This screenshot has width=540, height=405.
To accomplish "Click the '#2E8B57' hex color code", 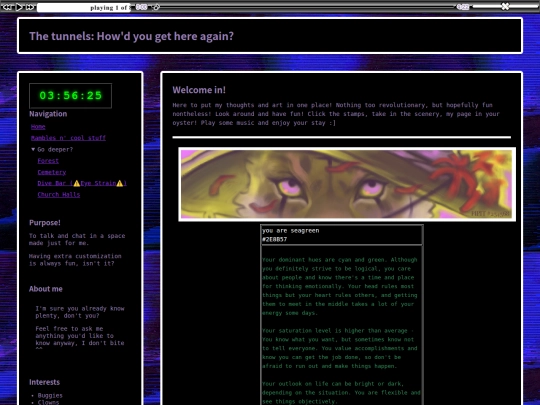I will pyautogui.click(x=274, y=239).
